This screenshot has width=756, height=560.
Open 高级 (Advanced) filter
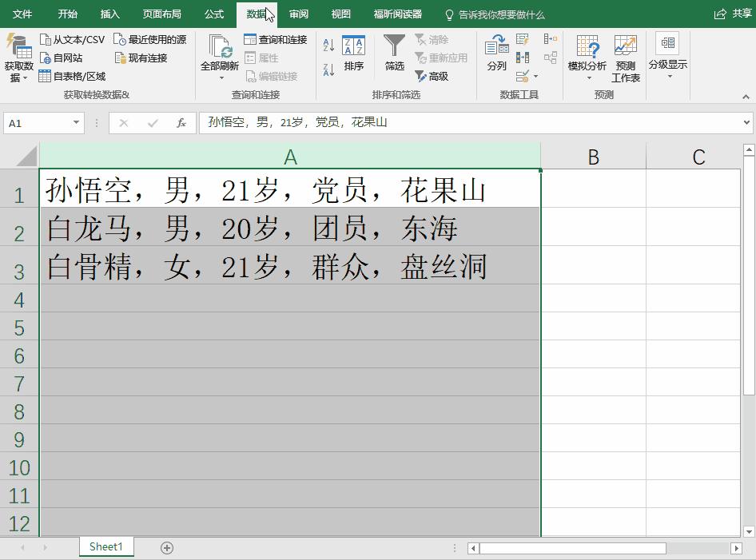point(432,76)
